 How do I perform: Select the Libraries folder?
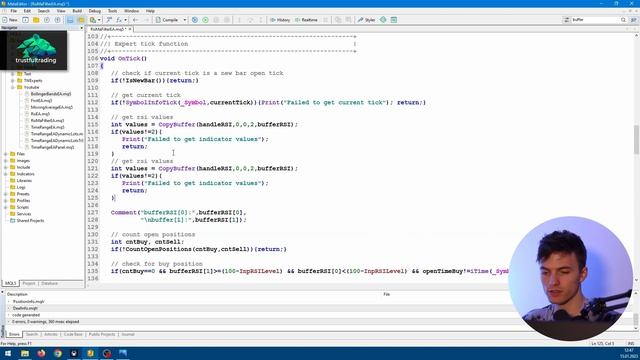(24, 180)
